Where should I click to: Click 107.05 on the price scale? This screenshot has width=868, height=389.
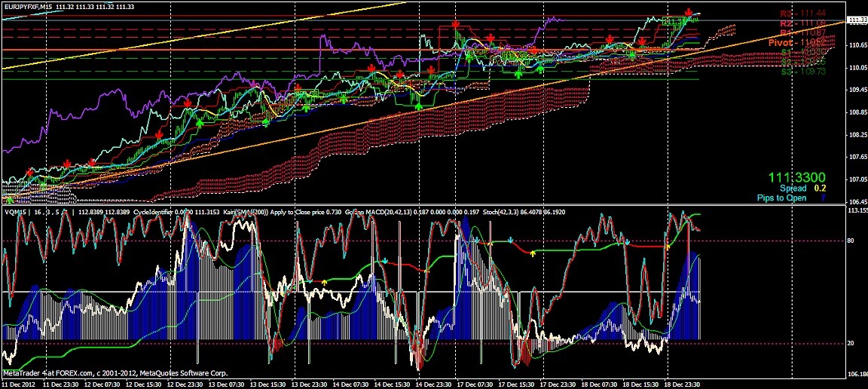[x=859, y=179]
